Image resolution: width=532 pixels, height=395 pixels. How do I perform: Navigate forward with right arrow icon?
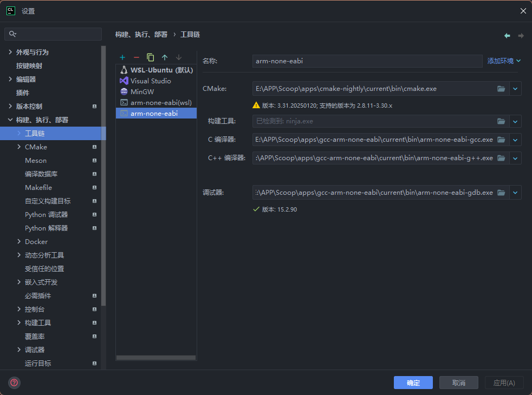click(521, 36)
